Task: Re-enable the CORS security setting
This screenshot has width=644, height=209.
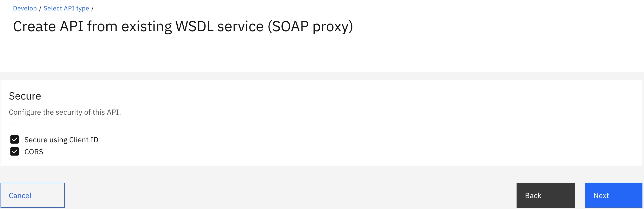Action: coord(15,152)
